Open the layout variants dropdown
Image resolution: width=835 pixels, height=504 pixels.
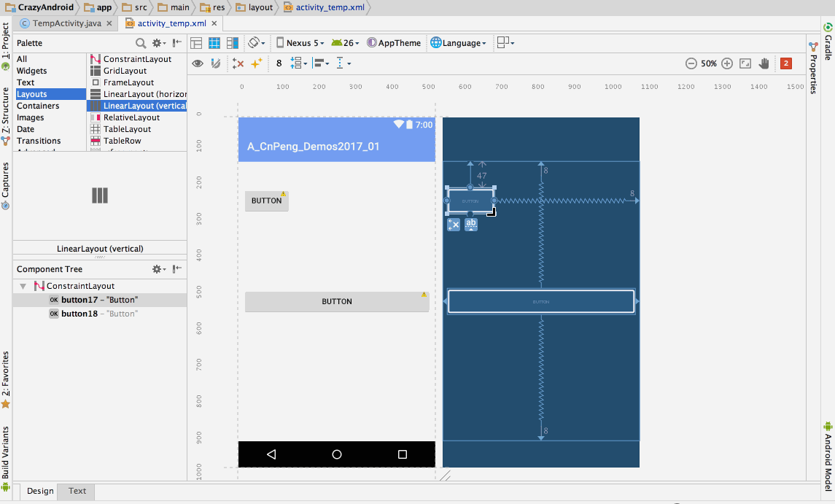point(505,42)
